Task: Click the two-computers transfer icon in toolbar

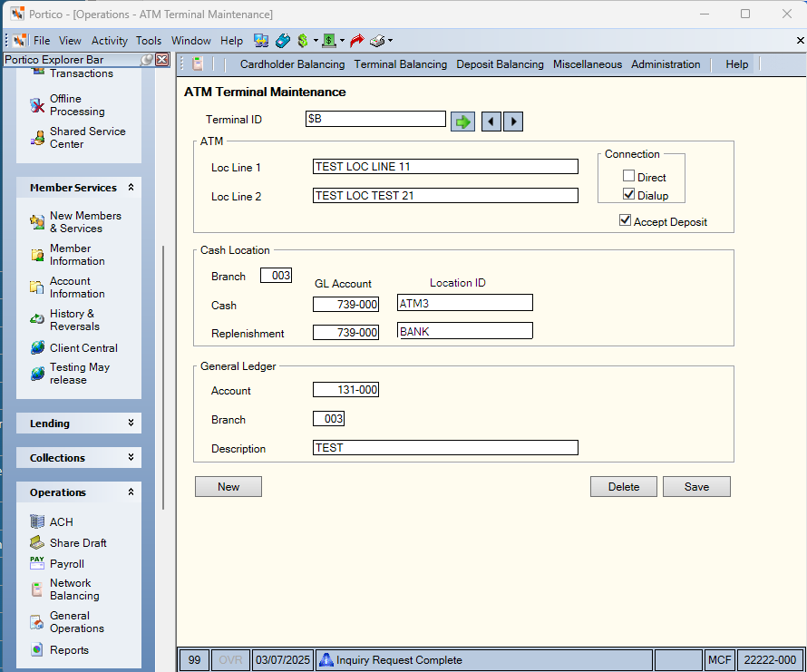Action: point(261,40)
